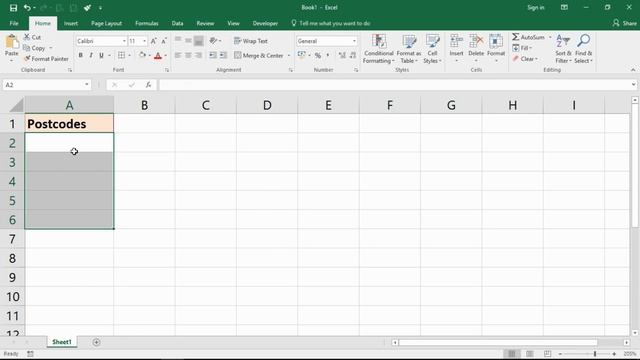Click the Sign in link
640x360 pixels.
[x=536, y=8]
